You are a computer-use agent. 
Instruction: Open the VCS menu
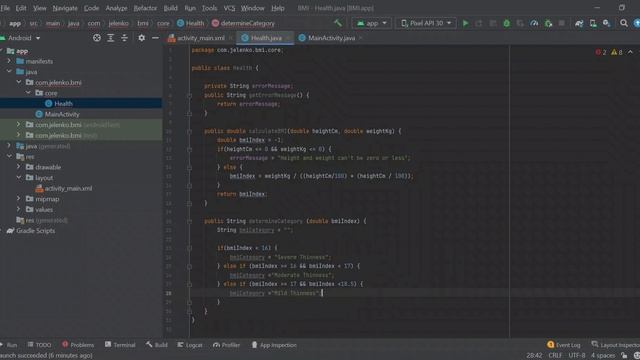coord(229,8)
